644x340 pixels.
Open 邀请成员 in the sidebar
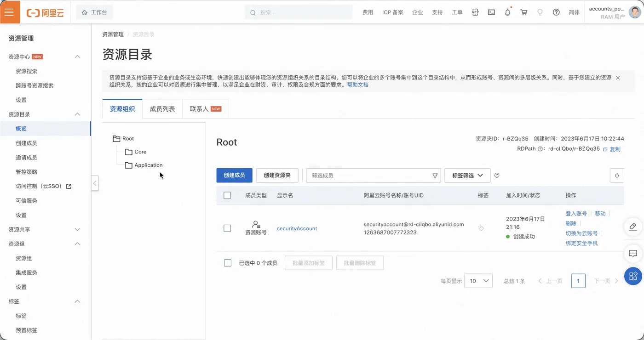(x=26, y=158)
